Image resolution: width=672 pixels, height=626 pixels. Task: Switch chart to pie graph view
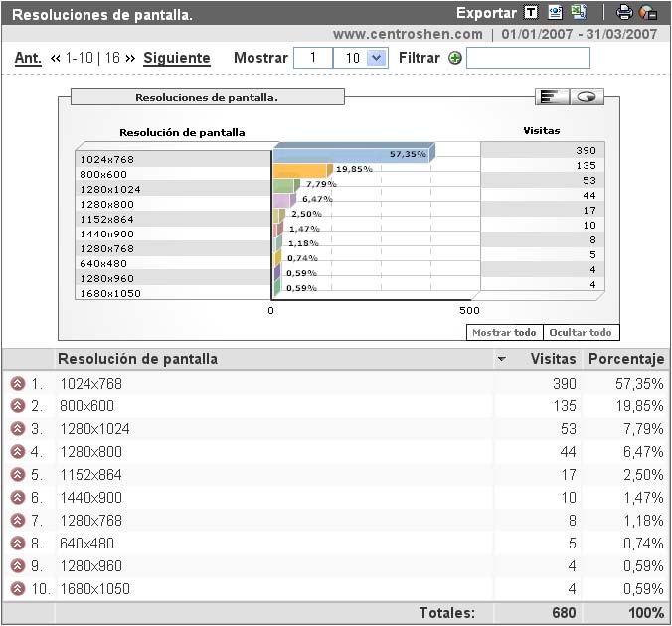click(587, 96)
